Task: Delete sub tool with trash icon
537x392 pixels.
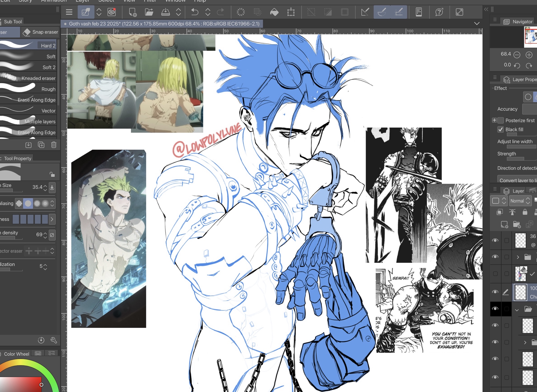Action: pos(54,145)
